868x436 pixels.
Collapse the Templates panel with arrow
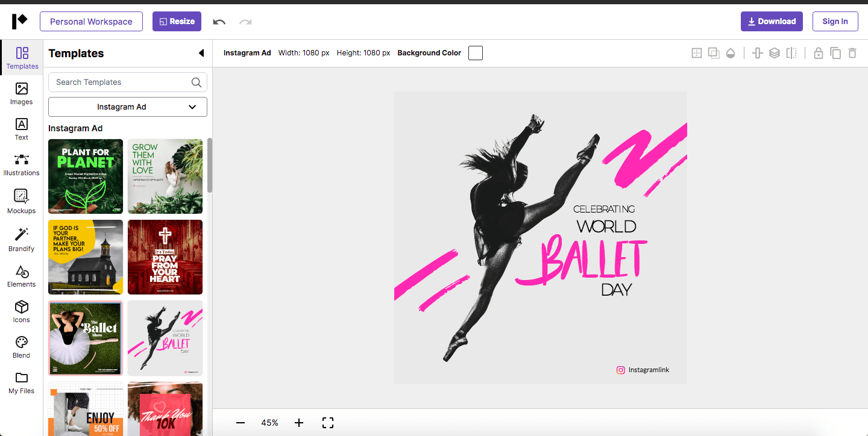(x=201, y=53)
